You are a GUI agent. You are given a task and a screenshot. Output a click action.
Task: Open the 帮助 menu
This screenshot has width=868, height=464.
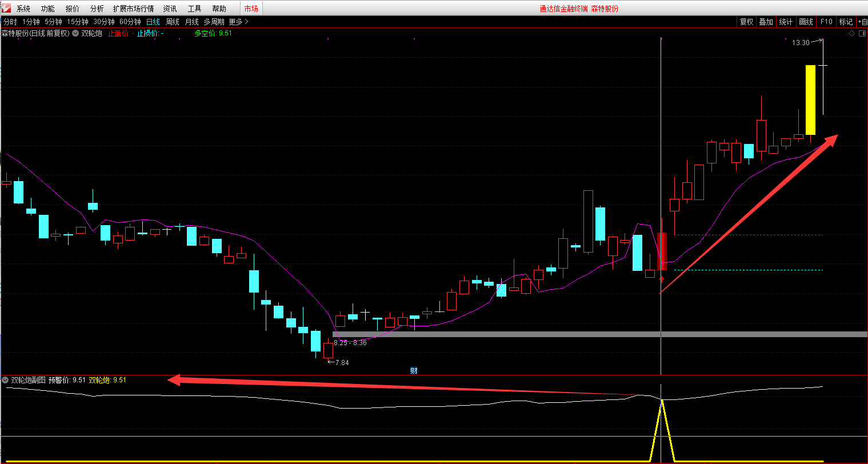[219, 9]
